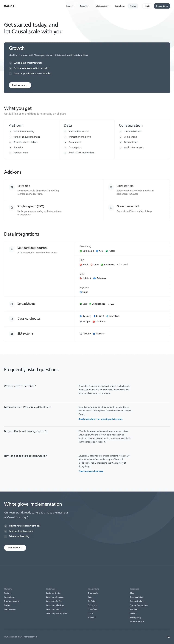Image resolution: width=174 pixels, height=644 pixels.
Task: Click the Causal logo in header
Action: pos(10,6)
